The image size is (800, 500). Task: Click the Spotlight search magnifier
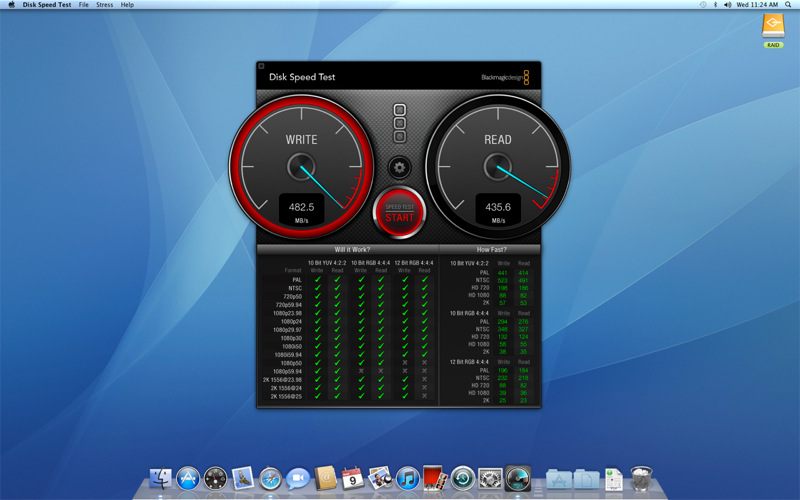tap(789, 5)
